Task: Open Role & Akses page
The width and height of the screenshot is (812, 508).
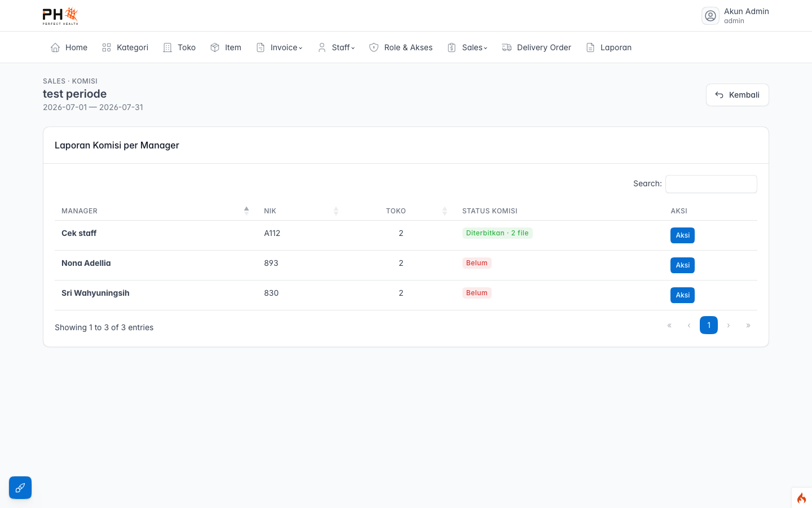Action: click(401, 47)
